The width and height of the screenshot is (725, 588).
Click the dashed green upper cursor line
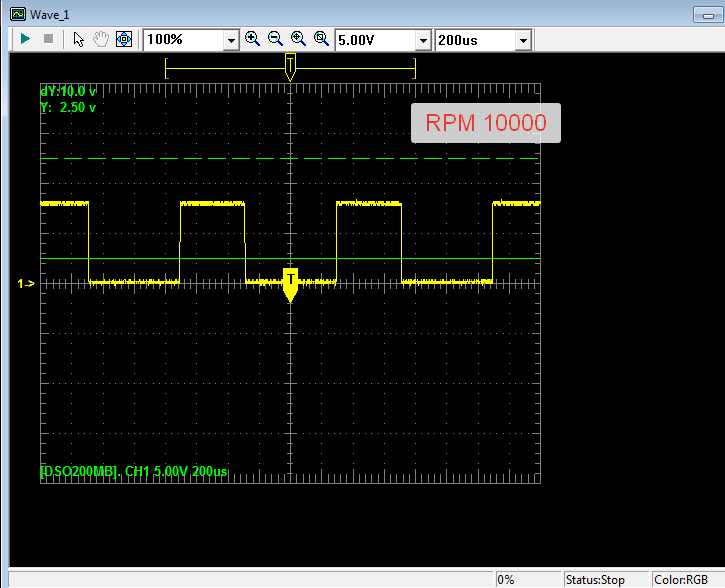pos(290,159)
